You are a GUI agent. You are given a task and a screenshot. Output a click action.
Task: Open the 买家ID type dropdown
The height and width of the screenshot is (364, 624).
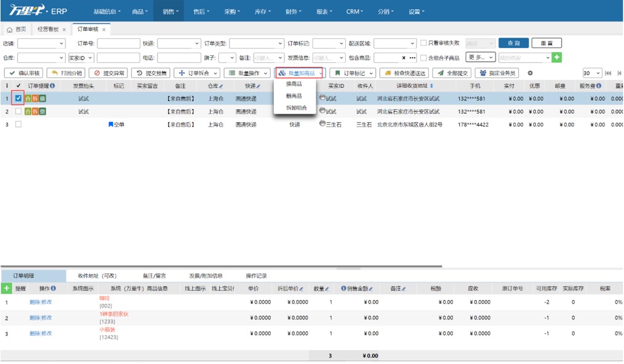(81, 58)
